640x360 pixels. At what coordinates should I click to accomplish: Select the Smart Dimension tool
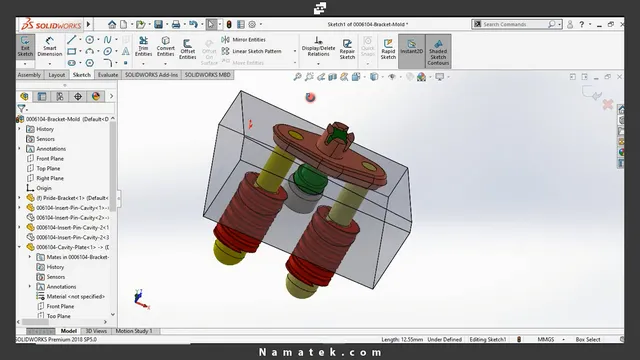coord(49,47)
